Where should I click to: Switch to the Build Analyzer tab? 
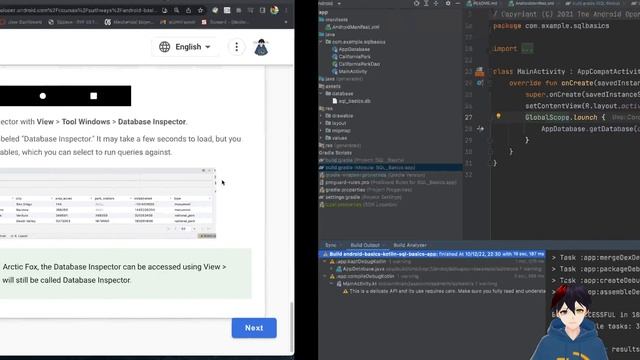click(410, 245)
